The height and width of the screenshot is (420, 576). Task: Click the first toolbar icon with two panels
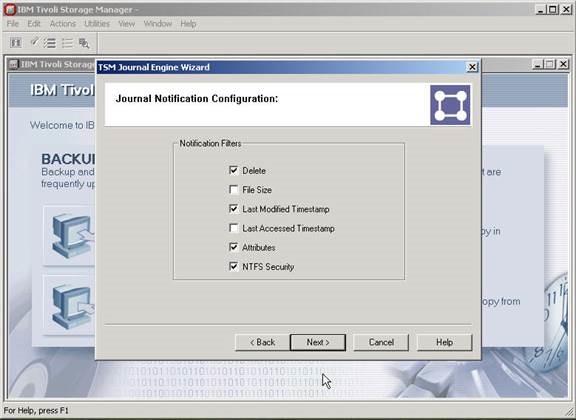tap(15, 43)
